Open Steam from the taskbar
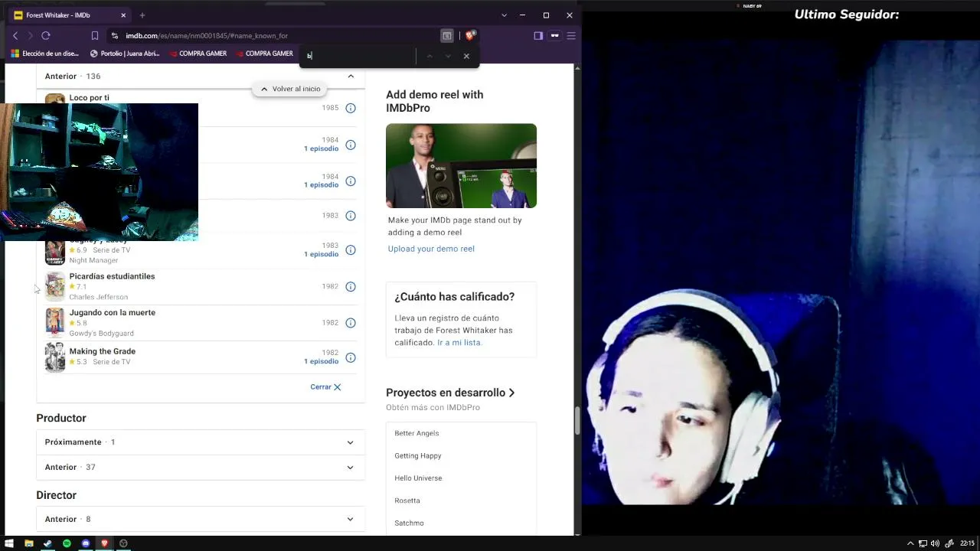Screen dimensions: 980x551 (x=47, y=543)
